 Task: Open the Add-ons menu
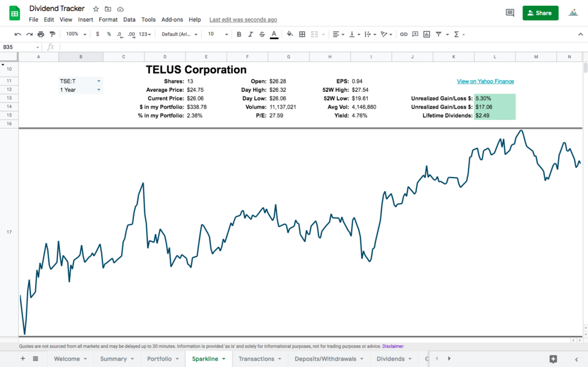172,19
